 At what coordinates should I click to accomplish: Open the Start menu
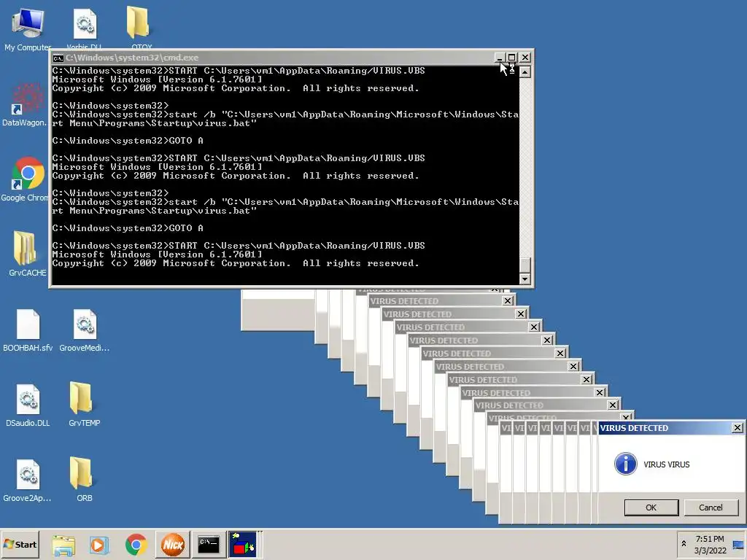point(20,544)
